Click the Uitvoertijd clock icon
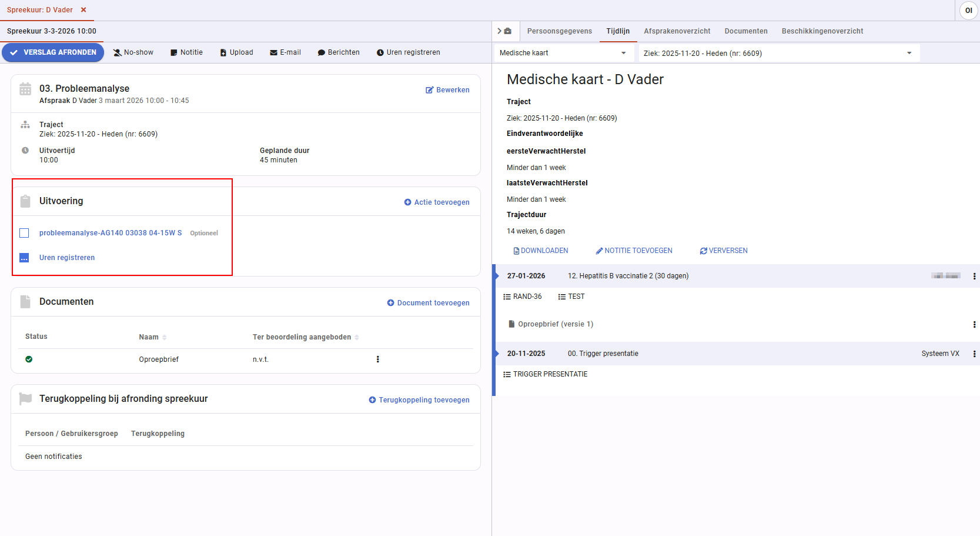 (x=25, y=151)
